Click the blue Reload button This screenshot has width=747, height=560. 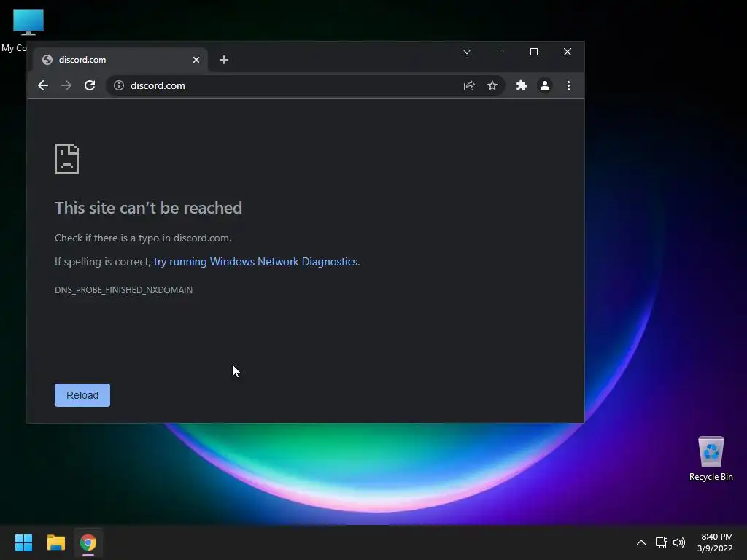click(82, 395)
